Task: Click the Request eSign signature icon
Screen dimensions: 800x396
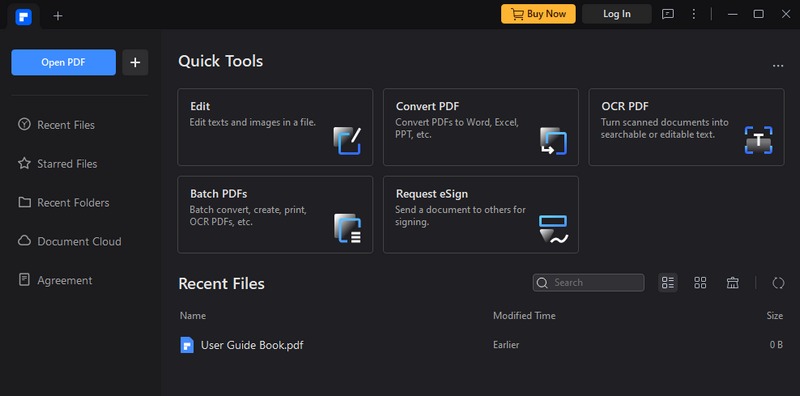Action: [x=553, y=229]
